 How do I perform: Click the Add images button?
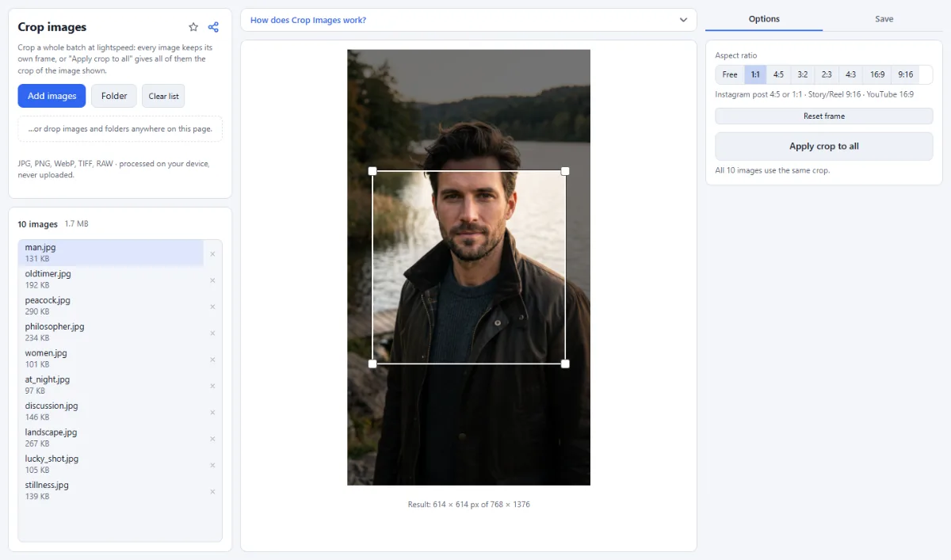pos(52,96)
